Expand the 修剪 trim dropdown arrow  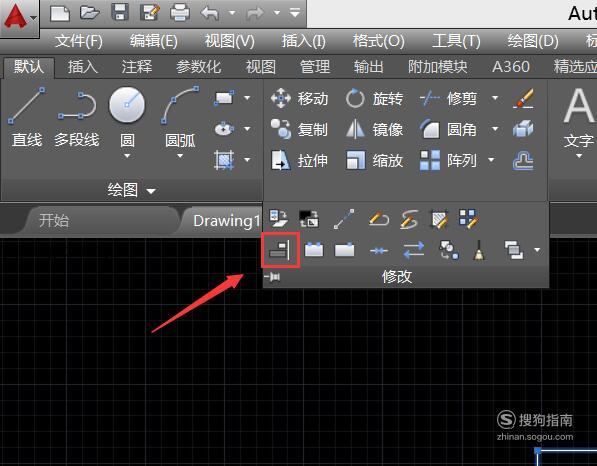point(495,98)
